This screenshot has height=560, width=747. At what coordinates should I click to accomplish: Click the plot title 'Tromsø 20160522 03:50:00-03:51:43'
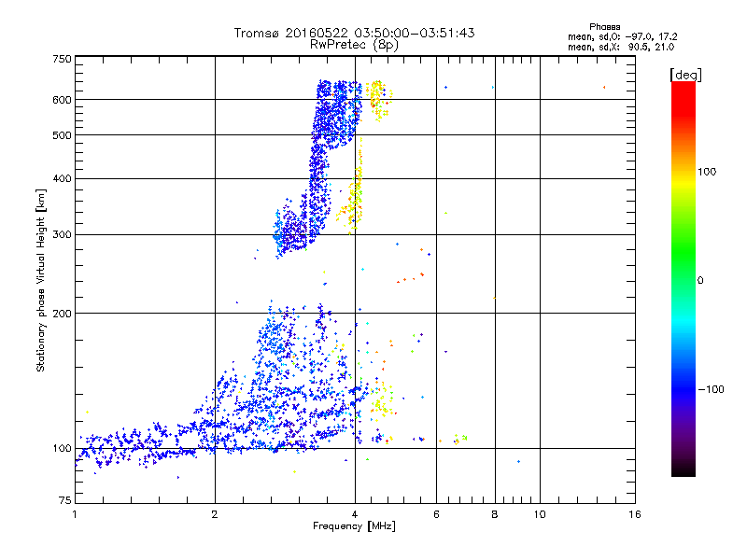pyautogui.click(x=354, y=33)
